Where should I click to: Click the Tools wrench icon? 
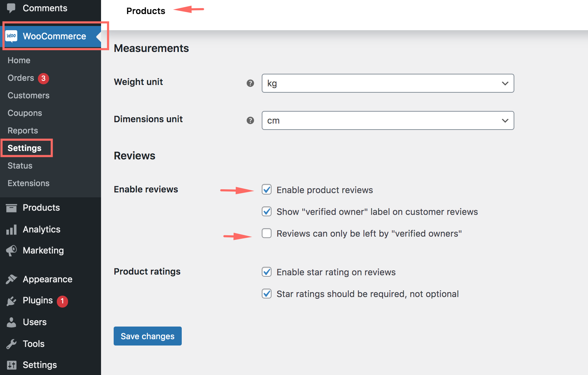point(11,344)
